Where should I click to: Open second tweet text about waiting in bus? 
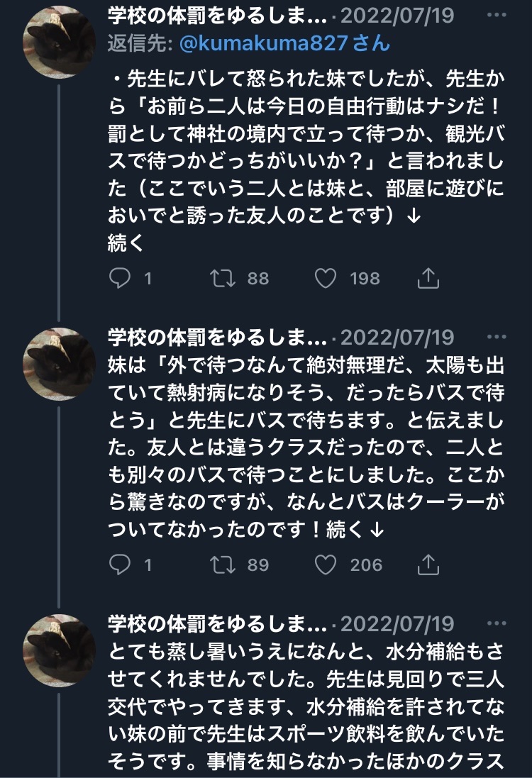click(x=305, y=447)
